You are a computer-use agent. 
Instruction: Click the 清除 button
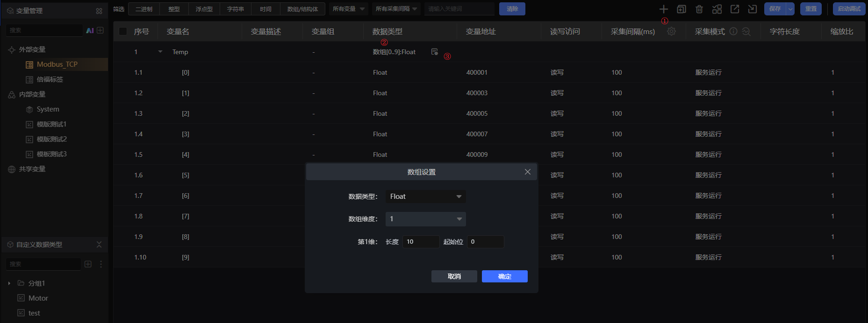click(x=512, y=9)
